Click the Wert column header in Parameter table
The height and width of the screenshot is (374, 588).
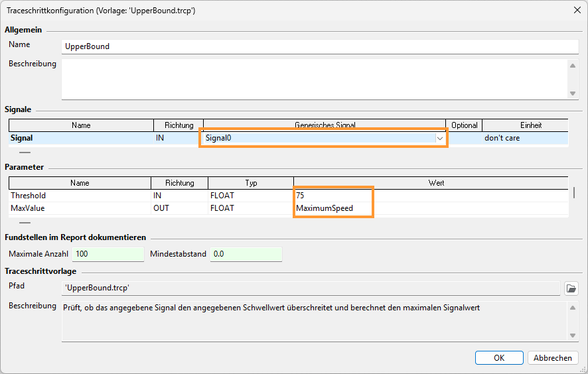coord(431,183)
